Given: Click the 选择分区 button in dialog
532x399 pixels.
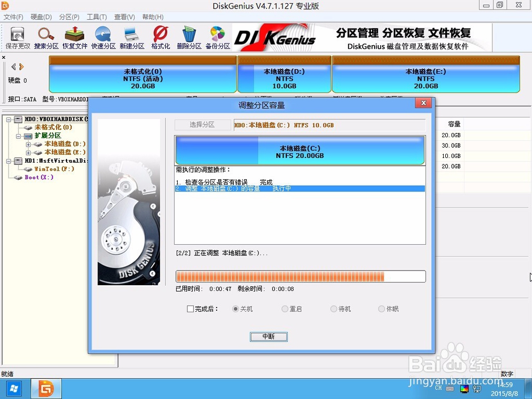Looking at the screenshot, I should coord(202,125).
